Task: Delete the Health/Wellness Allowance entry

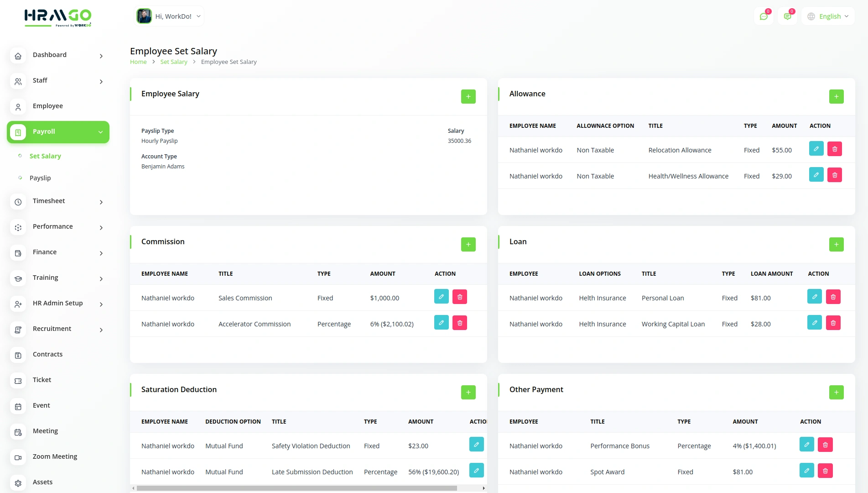Action: [x=834, y=175]
